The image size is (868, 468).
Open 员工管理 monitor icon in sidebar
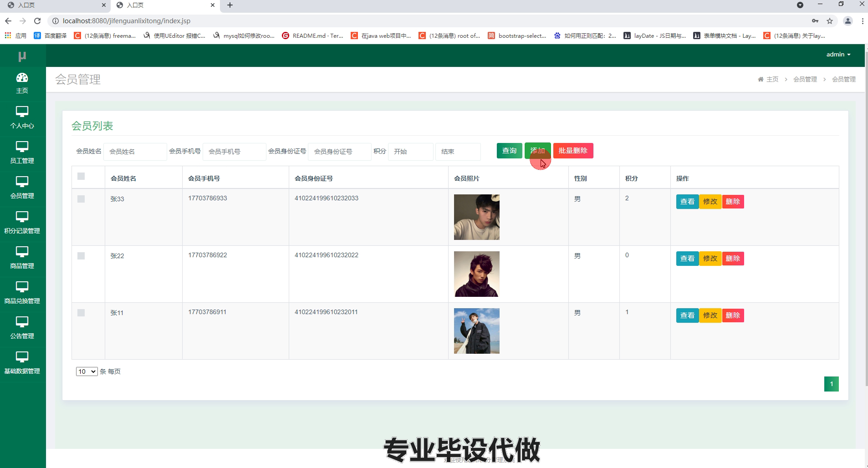tap(22, 146)
